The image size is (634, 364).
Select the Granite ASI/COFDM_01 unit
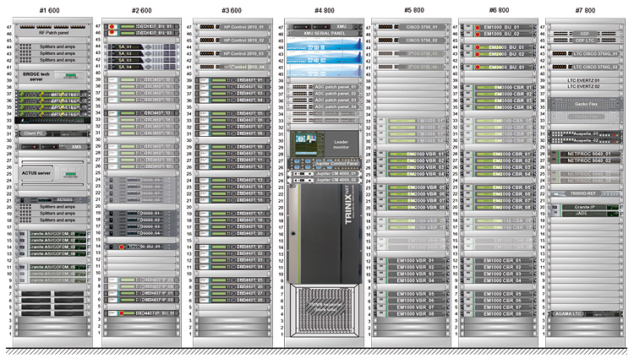click(53, 234)
